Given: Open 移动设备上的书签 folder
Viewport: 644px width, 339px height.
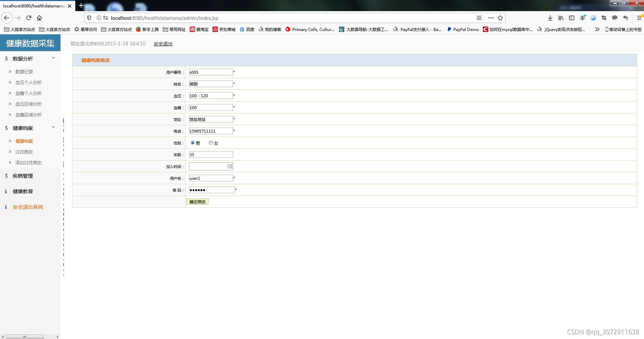Looking at the screenshot, I should (x=623, y=29).
